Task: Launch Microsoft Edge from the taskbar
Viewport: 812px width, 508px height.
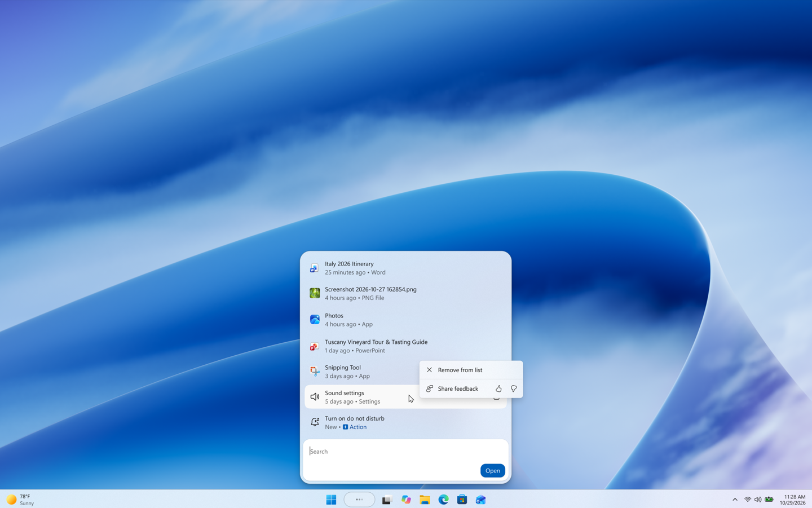Action: tap(443, 500)
